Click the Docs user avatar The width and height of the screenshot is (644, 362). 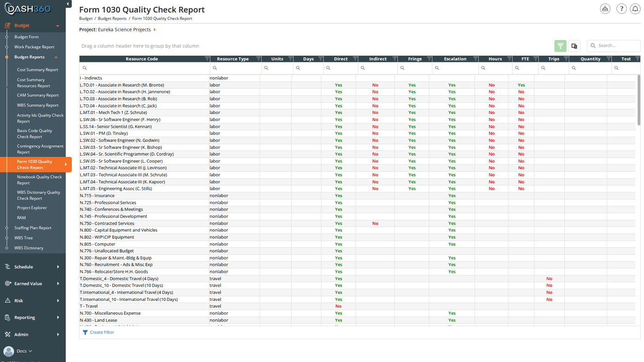8,351
